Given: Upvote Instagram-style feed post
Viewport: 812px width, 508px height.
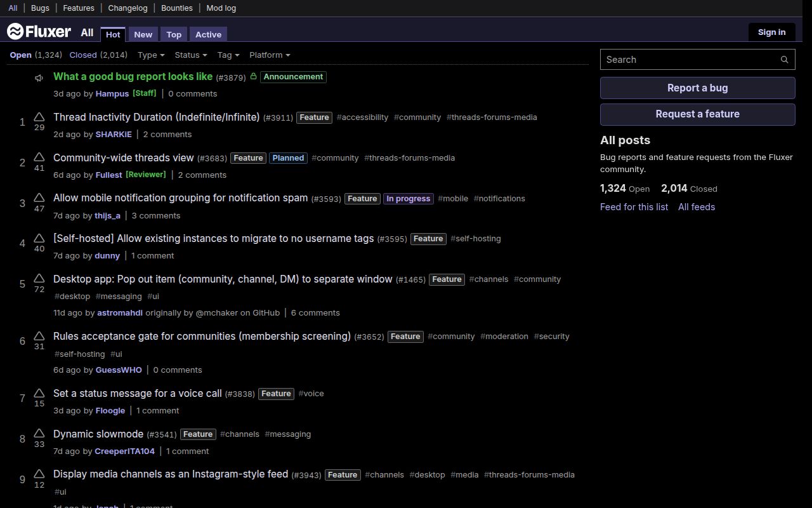Looking at the screenshot, I should point(39,474).
